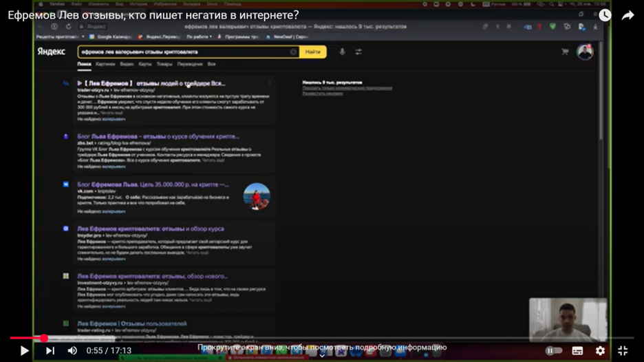This screenshot has height=362, width=644.
Task: Mute the video volume
Action: point(72,350)
